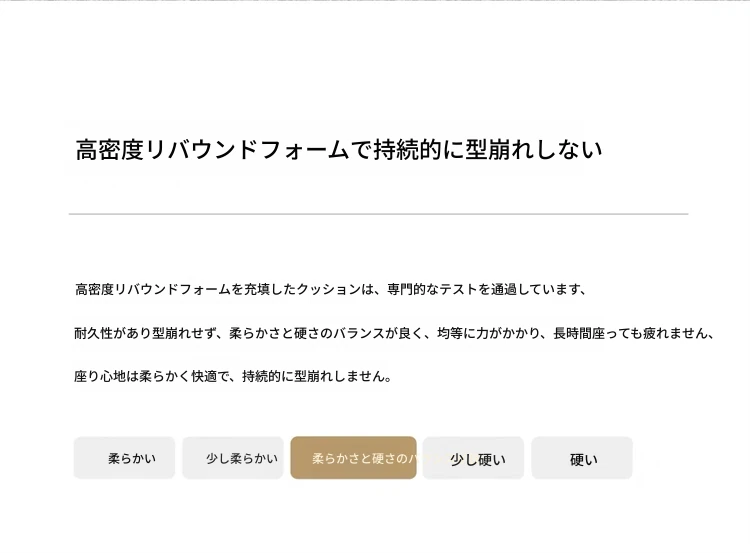Click the word 型崩れしない in the heading
This screenshot has width=750, height=553.
533,150
